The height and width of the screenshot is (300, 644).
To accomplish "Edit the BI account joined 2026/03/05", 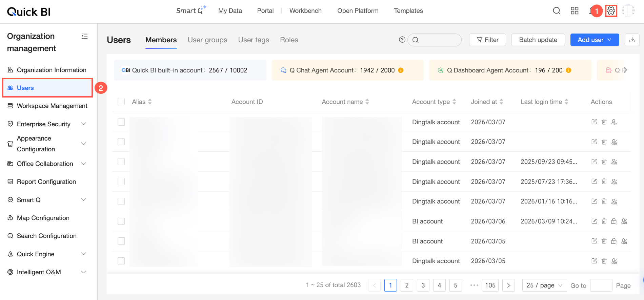I will [594, 241].
